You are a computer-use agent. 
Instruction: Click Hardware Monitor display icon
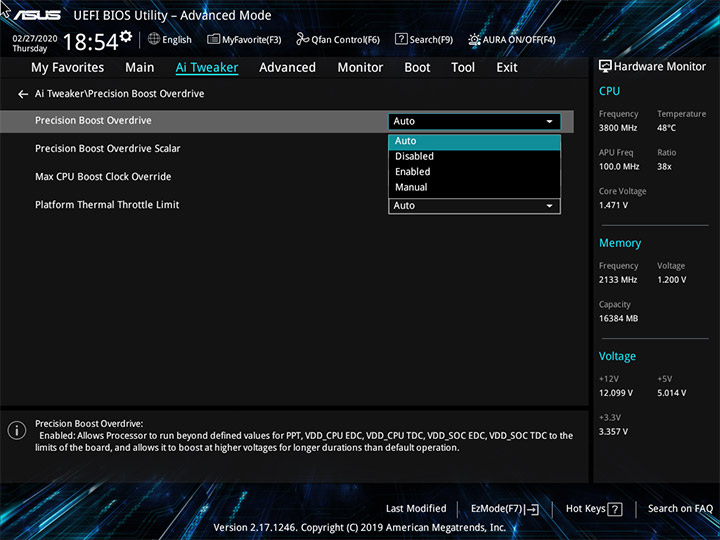(x=605, y=67)
